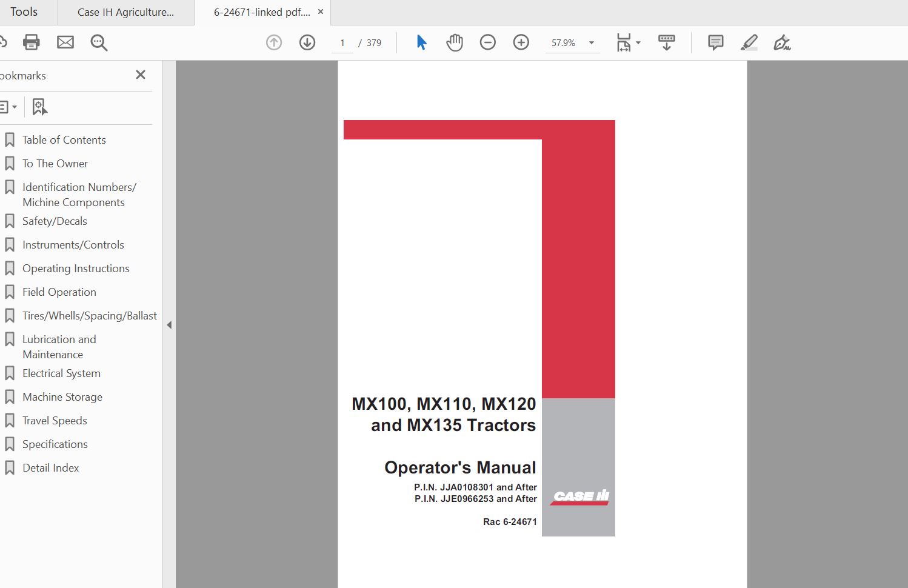
Task: Expand the fit page options dropdown
Action: (x=638, y=43)
